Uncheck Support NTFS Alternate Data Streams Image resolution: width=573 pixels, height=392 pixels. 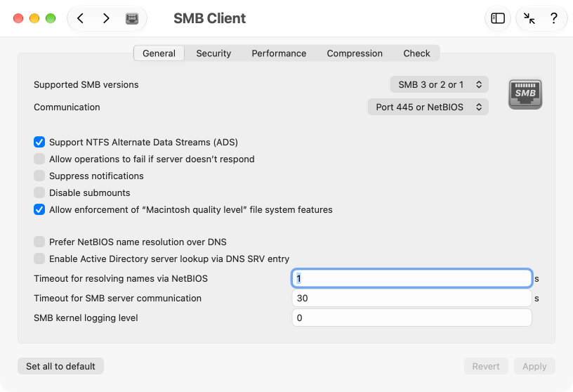click(x=39, y=142)
